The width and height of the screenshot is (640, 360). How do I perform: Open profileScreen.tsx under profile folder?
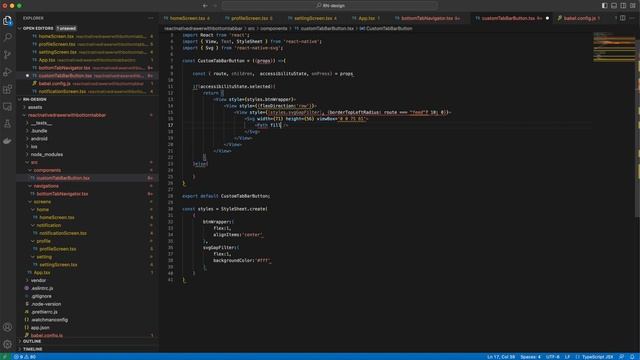58,249
